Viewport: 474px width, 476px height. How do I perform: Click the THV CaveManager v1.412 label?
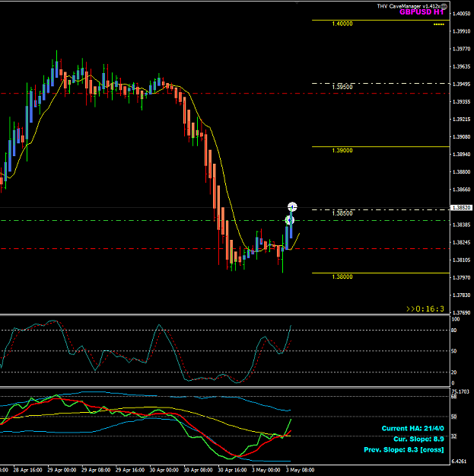click(x=409, y=6)
